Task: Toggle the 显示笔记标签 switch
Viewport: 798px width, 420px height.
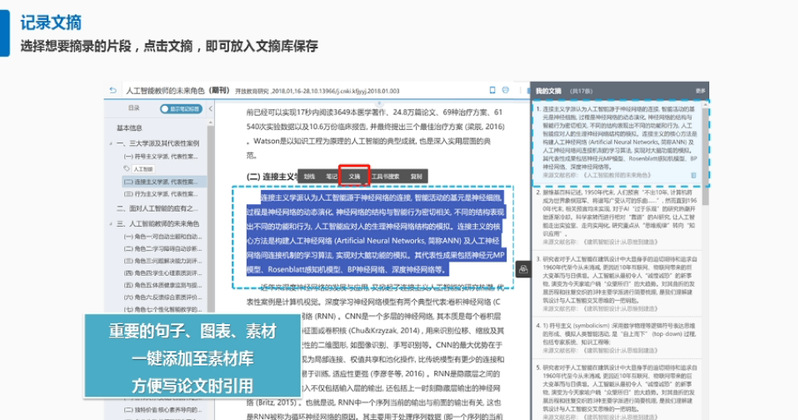Action: [179, 108]
